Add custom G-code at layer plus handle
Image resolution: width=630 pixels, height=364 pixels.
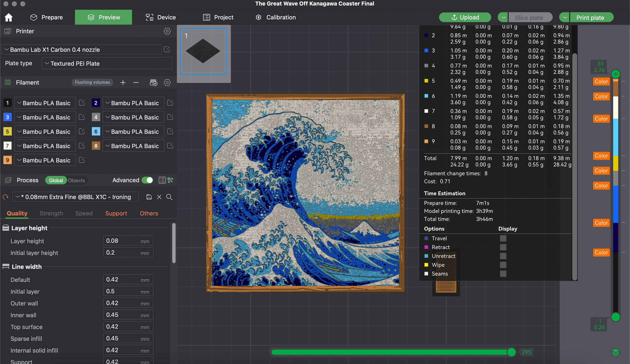click(x=616, y=74)
